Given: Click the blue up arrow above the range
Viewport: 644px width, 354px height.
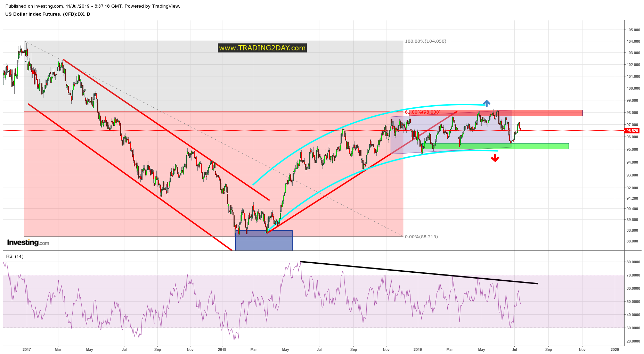Looking at the screenshot, I should [x=487, y=103].
